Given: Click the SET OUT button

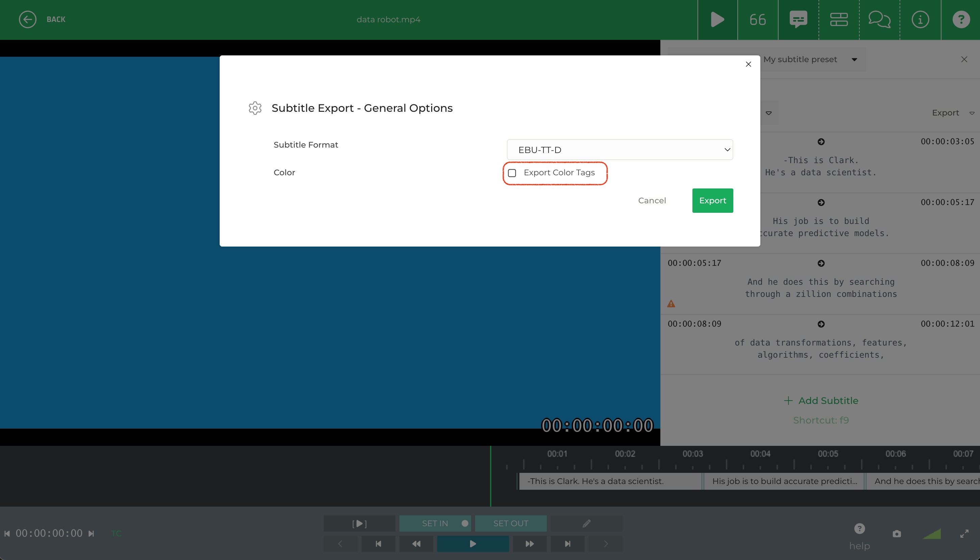Looking at the screenshot, I should pos(511,524).
